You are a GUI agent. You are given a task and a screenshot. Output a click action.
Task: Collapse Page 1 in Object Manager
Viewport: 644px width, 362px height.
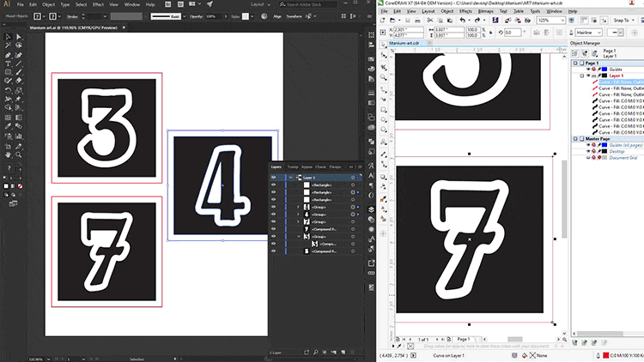click(575, 63)
